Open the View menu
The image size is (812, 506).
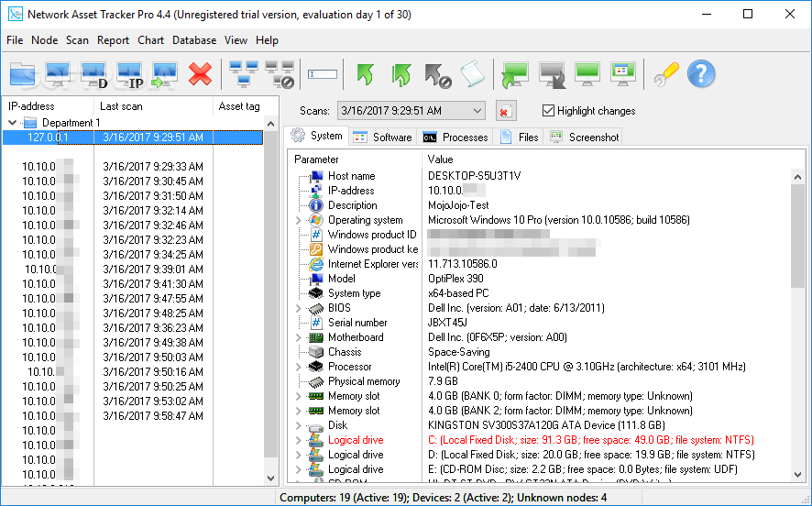[236, 40]
